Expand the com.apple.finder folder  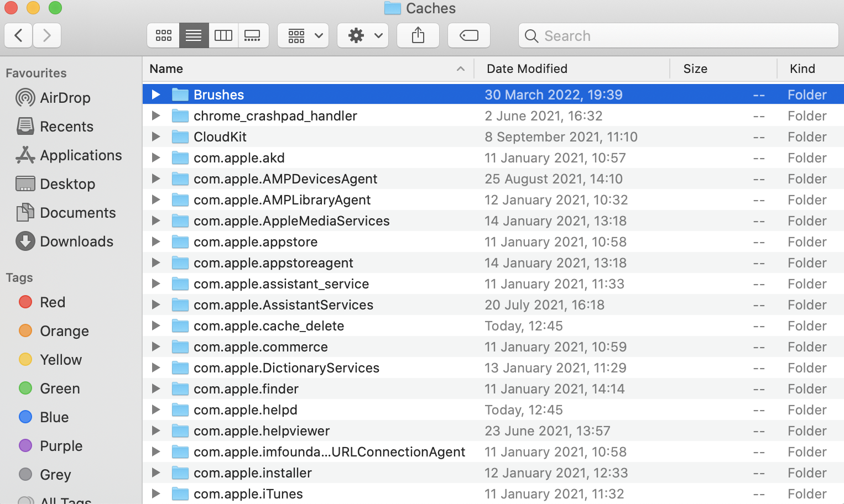(156, 389)
